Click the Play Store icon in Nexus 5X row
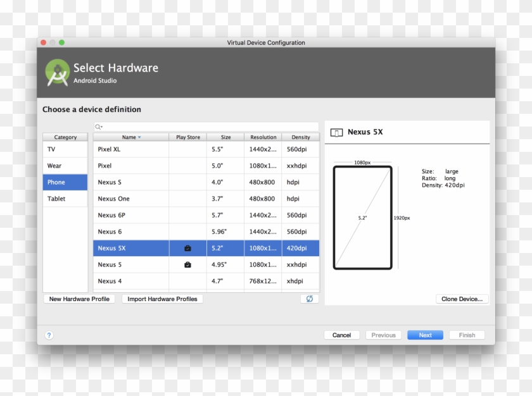 click(187, 249)
